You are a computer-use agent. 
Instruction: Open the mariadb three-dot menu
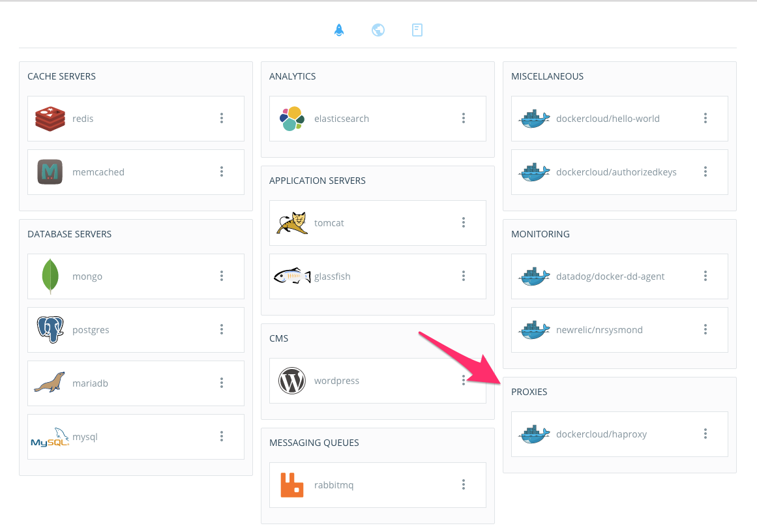tap(222, 383)
